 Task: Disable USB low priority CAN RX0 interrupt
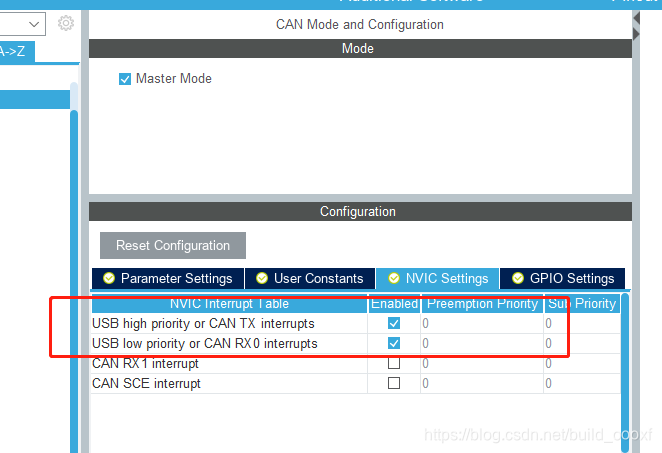[x=394, y=343]
